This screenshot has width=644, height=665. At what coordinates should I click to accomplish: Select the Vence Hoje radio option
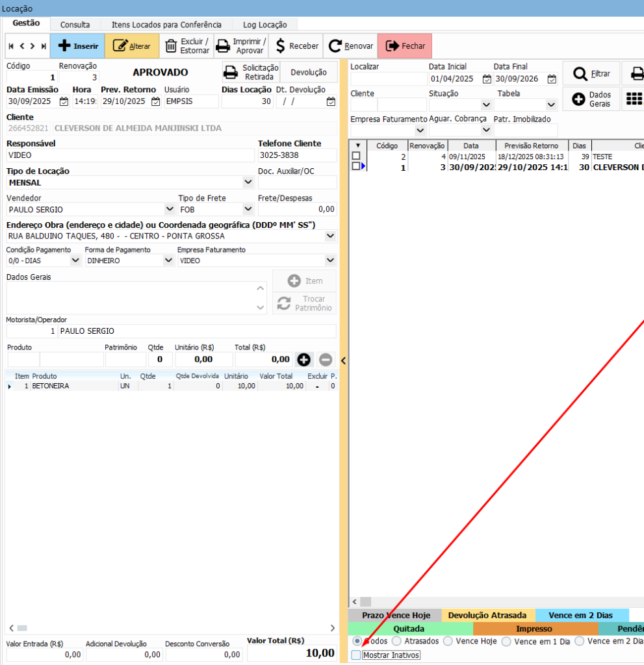[x=448, y=641]
